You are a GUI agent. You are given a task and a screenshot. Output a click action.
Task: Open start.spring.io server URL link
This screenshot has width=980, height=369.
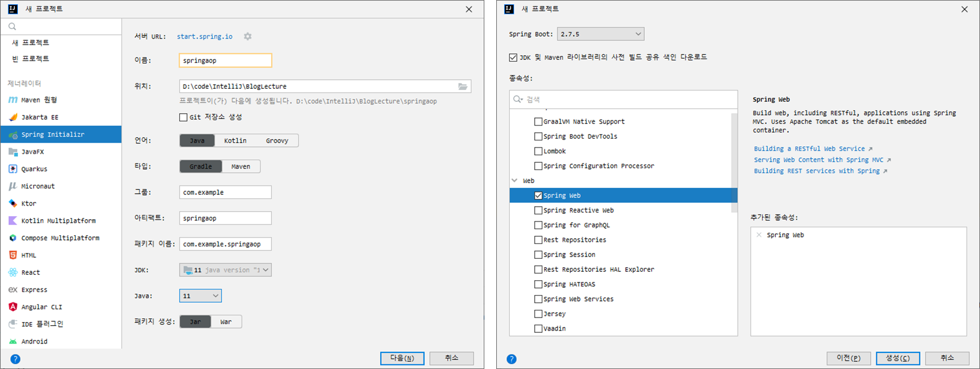point(205,37)
